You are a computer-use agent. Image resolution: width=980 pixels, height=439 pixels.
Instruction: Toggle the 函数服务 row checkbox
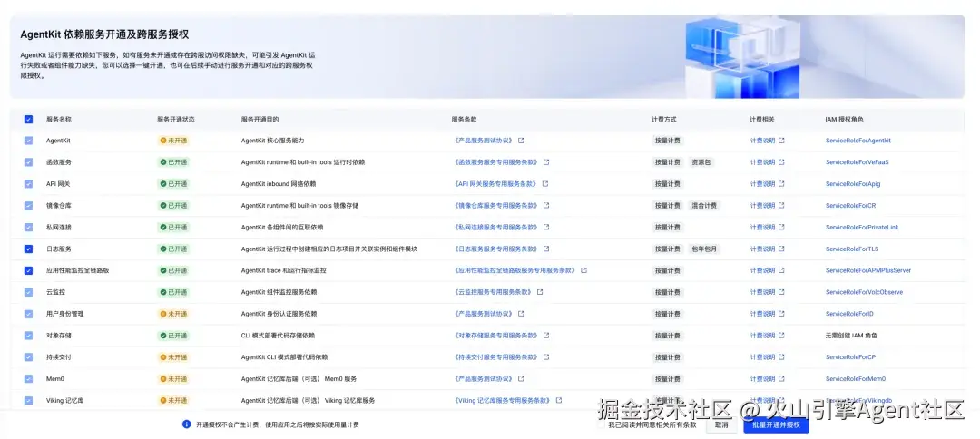click(x=28, y=162)
